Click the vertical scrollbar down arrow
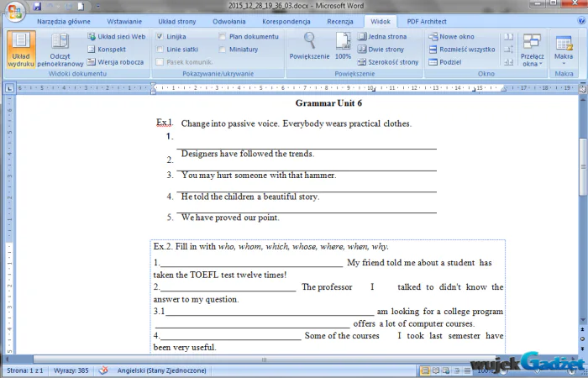The image size is (588, 378). click(582, 320)
